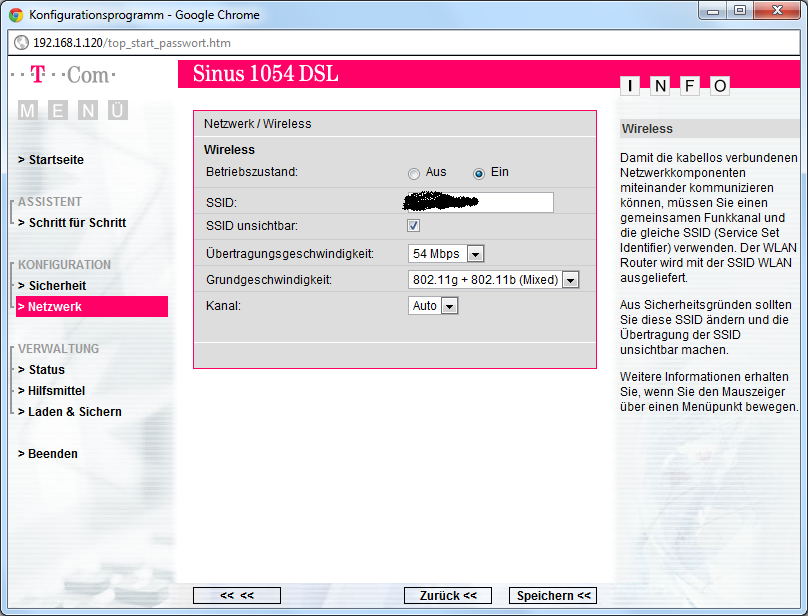Screen dimensions: 808x616
Task: Click the Grundgeschwindigkeit label
Action: 269,280
